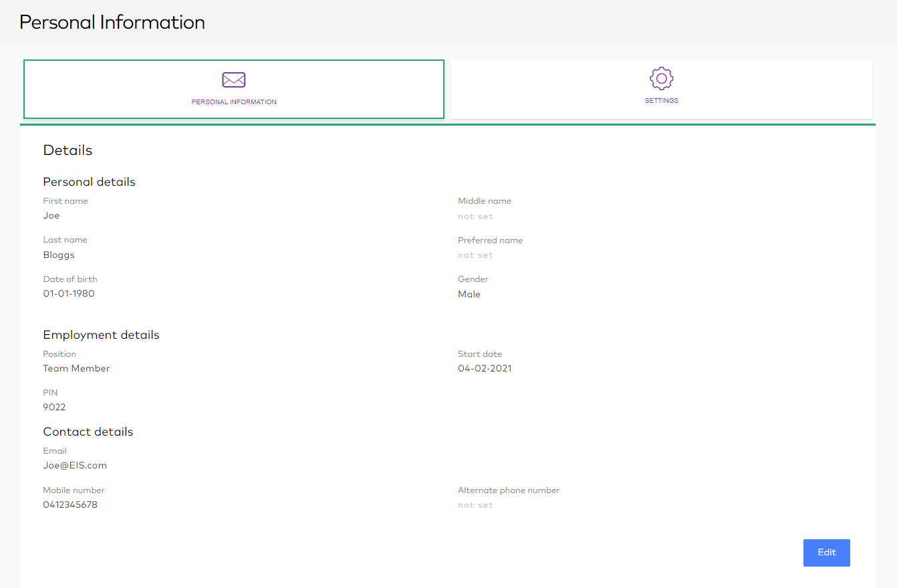Click the Start date value 04-02-2021
The height and width of the screenshot is (588, 897).
pos(485,369)
